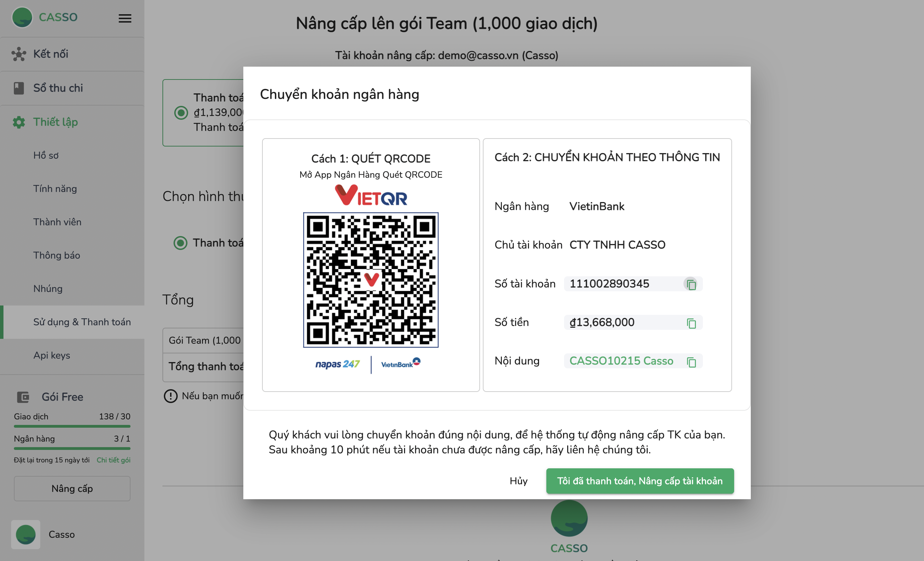Confirm payment and upgrade account button
The height and width of the screenshot is (561, 924).
[x=640, y=481]
